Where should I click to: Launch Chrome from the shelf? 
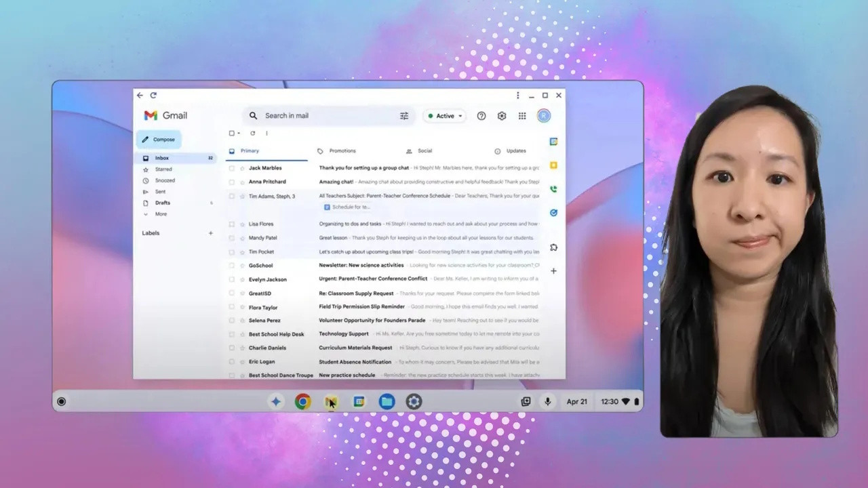point(303,402)
